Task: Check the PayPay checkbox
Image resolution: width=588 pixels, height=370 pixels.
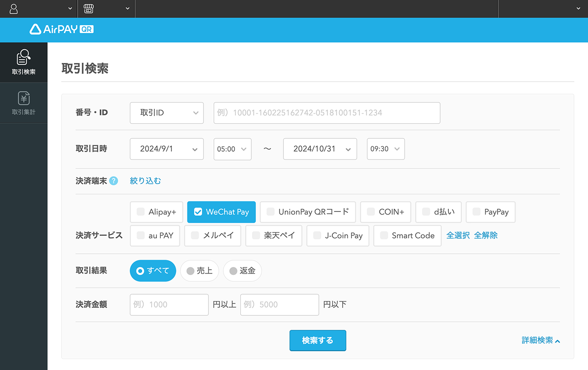Action: pyautogui.click(x=476, y=212)
